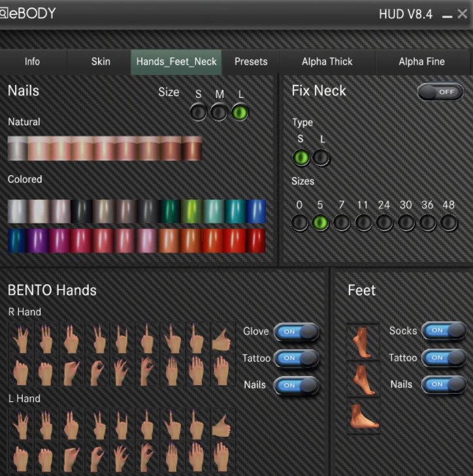The width and height of the screenshot is (473, 476).
Task: Set nail size to M
Action: coord(219,112)
